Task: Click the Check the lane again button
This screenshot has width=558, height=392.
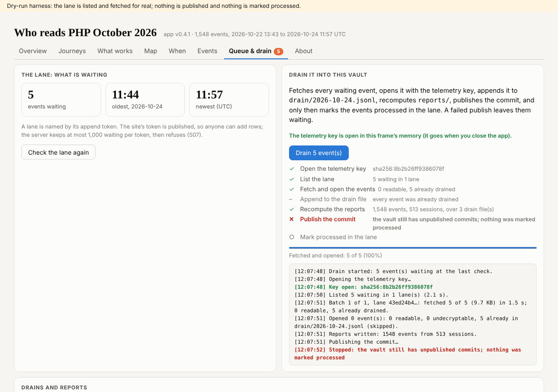Action: tap(58, 152)
